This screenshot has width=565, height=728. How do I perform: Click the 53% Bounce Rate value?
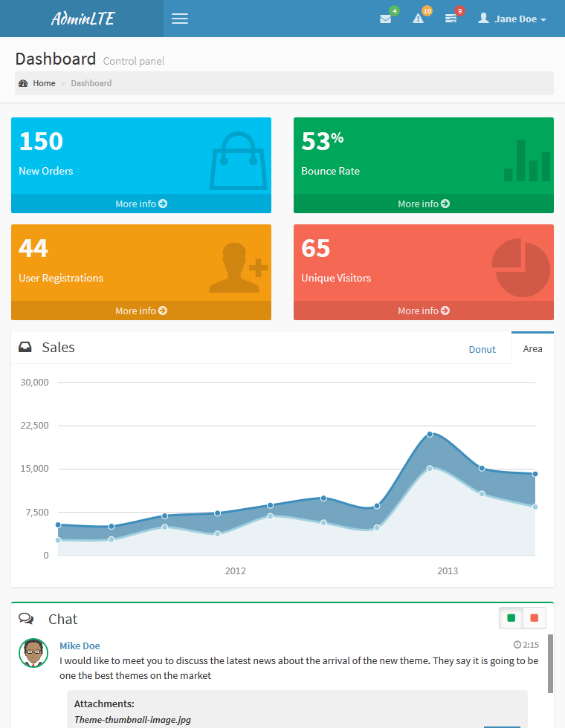(x=323, y=140)
